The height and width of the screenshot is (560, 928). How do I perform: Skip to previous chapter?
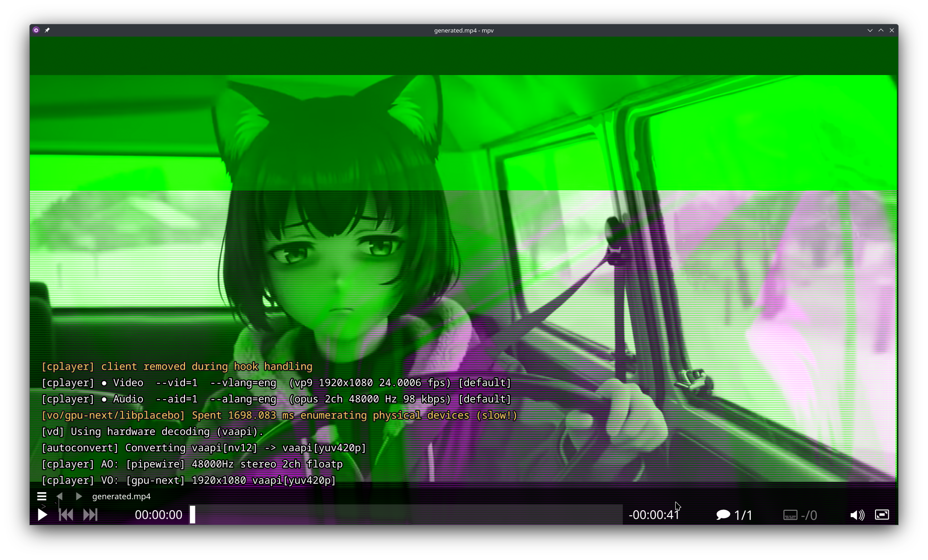pos(66,515)
